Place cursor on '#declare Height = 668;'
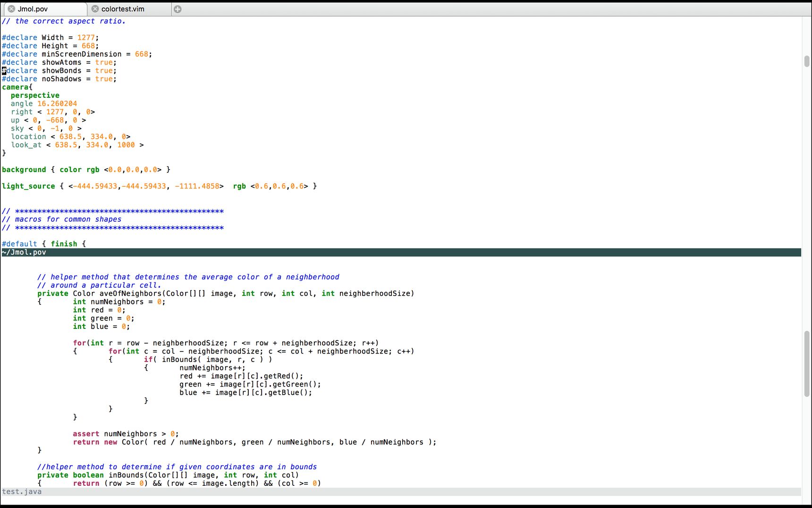 (51, 46)
